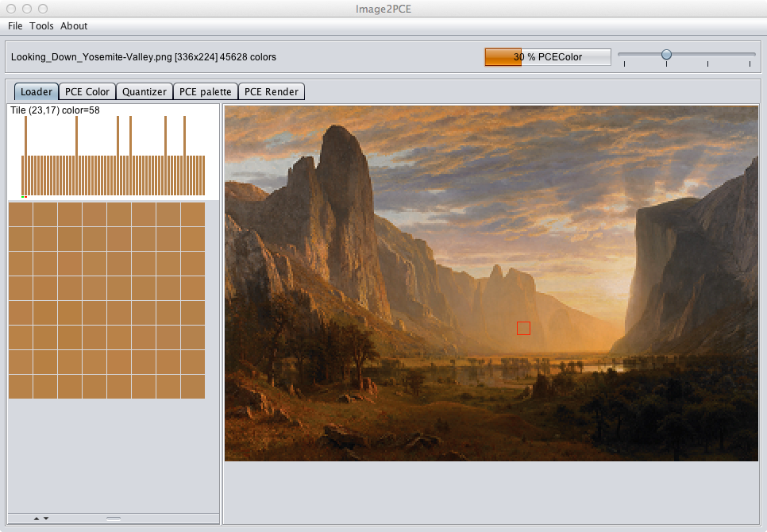
Task: Show the PCE Render tab
Action: coord(272,91)
